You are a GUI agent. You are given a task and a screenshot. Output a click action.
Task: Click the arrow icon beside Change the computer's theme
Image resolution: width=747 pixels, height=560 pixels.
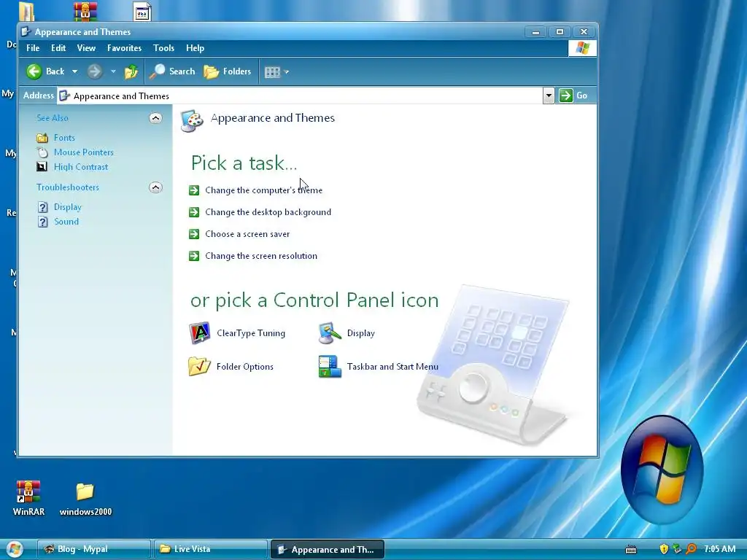coord(194,190)
